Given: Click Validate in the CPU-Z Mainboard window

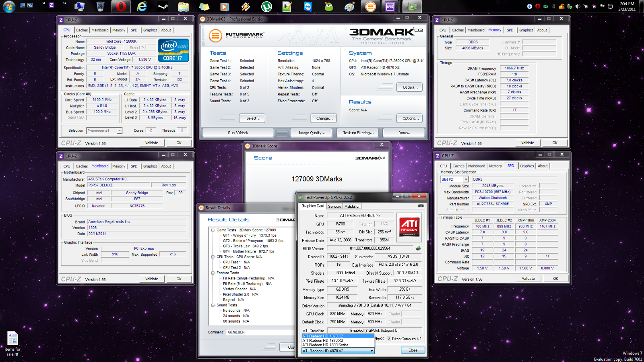Looking at the screenshot, I should 152,279.
